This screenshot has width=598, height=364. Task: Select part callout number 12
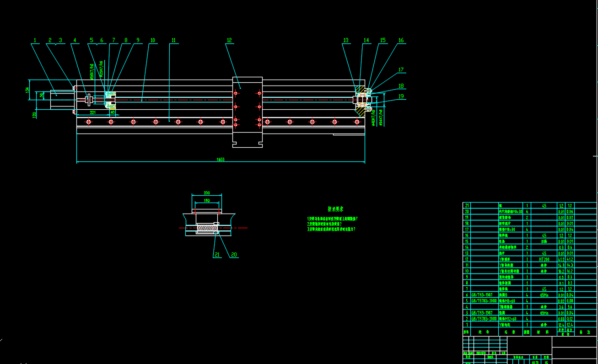230,40
